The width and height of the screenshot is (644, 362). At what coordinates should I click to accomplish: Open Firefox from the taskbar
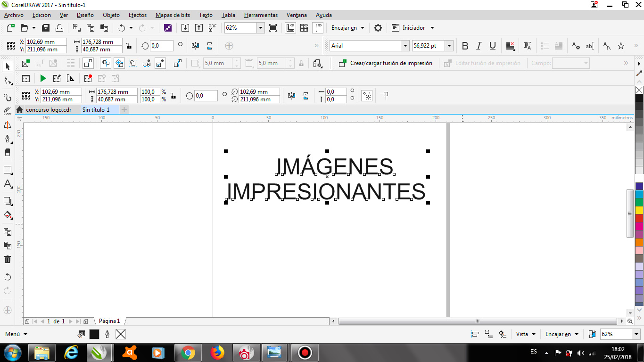point(217,353)
